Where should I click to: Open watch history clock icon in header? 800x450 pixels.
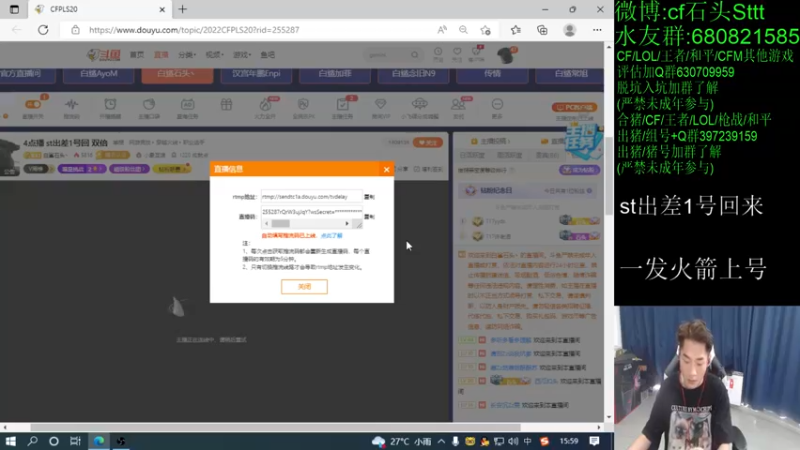coord(438,53)
